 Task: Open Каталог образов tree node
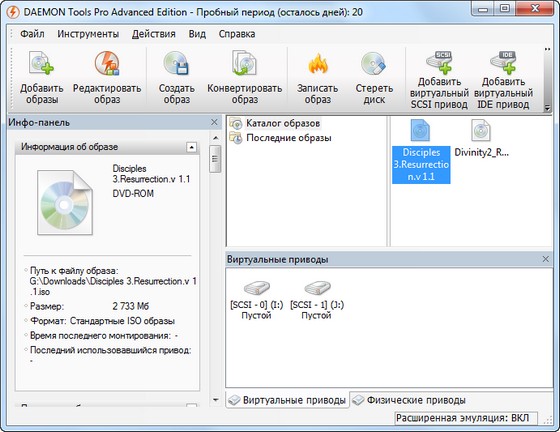275,124
